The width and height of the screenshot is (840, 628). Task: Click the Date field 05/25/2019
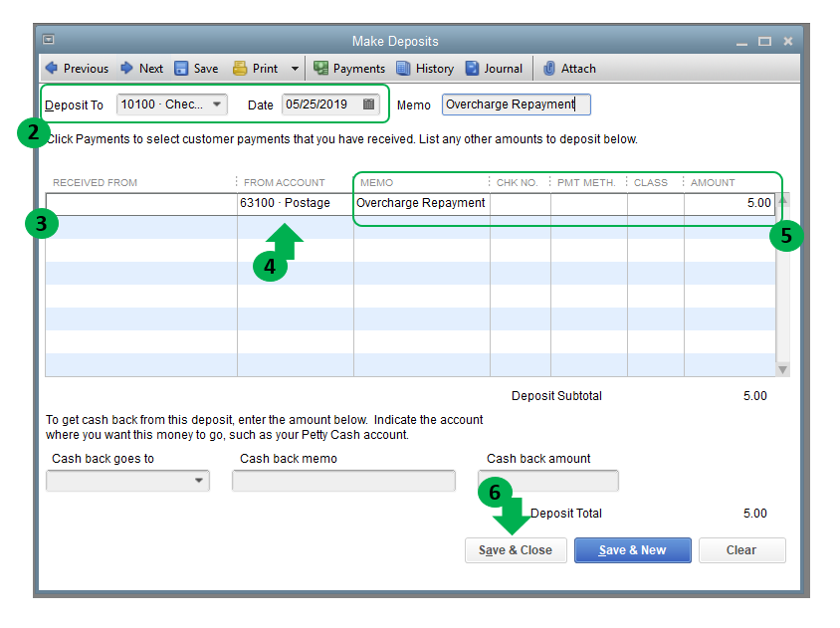tap(330, 104)
